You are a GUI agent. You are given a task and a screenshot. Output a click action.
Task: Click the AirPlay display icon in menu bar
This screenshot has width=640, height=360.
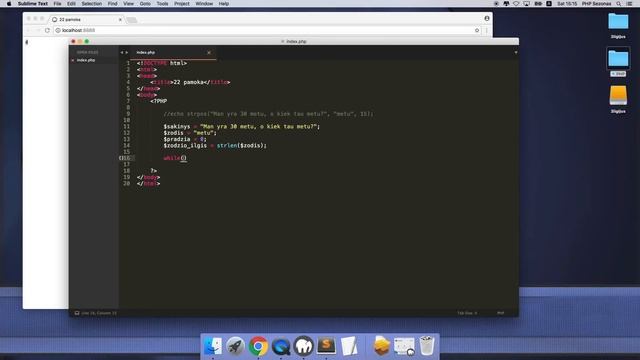pos(527,4)
